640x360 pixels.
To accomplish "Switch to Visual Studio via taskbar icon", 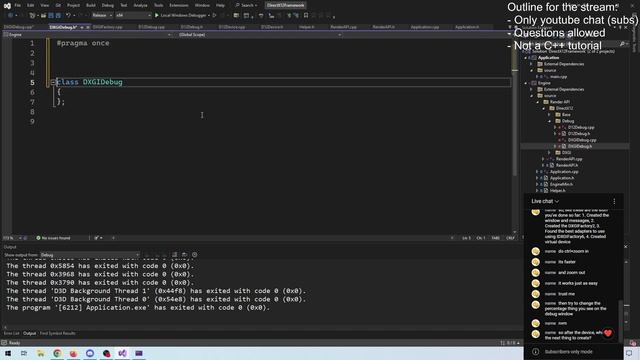I will tap(122, 353).
